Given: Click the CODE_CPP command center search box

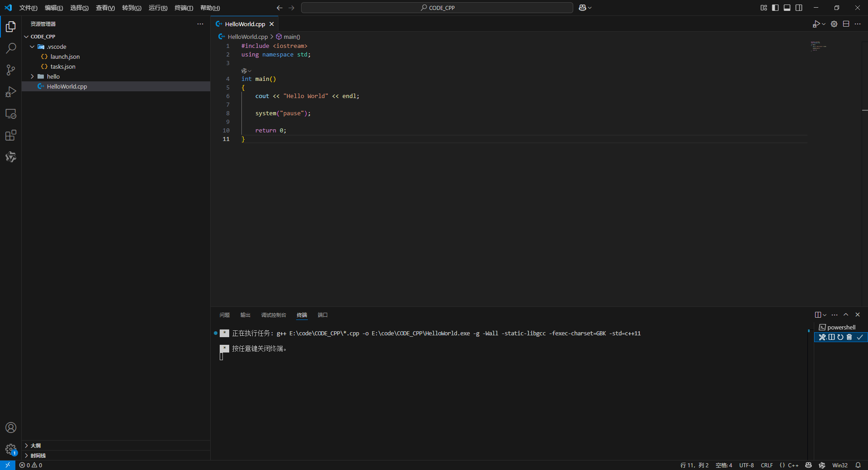Looking at the screenshot, I should pyautogui.click(x=437, y=8).
